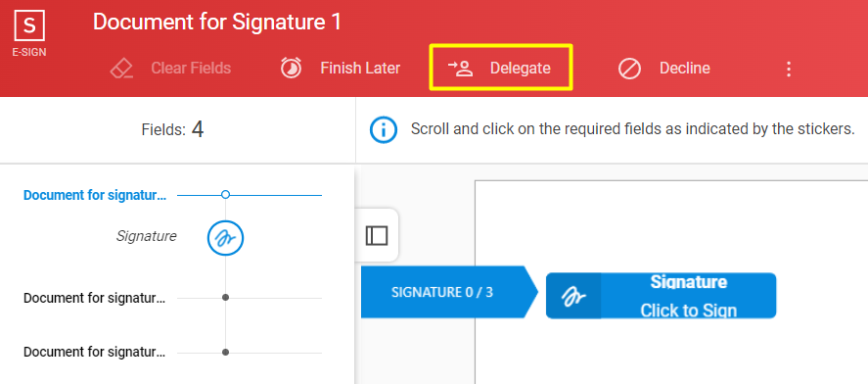The height and width of the screenshot is (384, 868).
Task: Click the circular signature icon in sidebar
Action: pyautogui.click(x=225, y=238)
